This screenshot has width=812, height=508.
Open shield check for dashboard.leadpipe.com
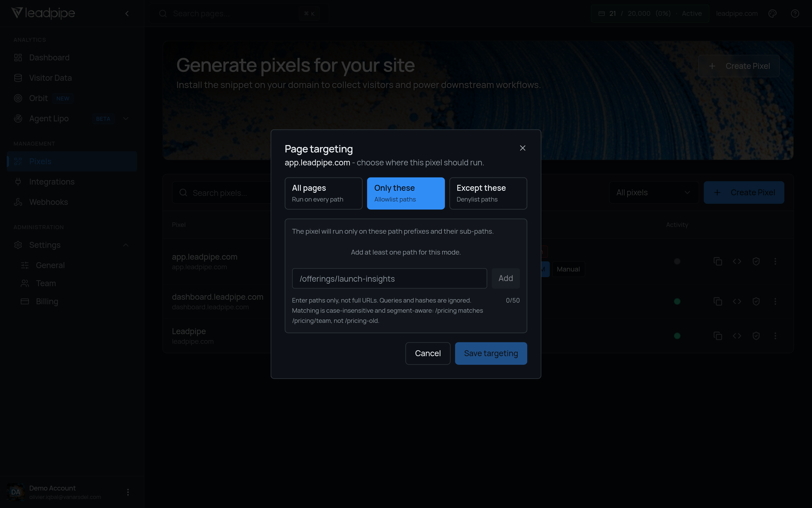click(756, 301)
